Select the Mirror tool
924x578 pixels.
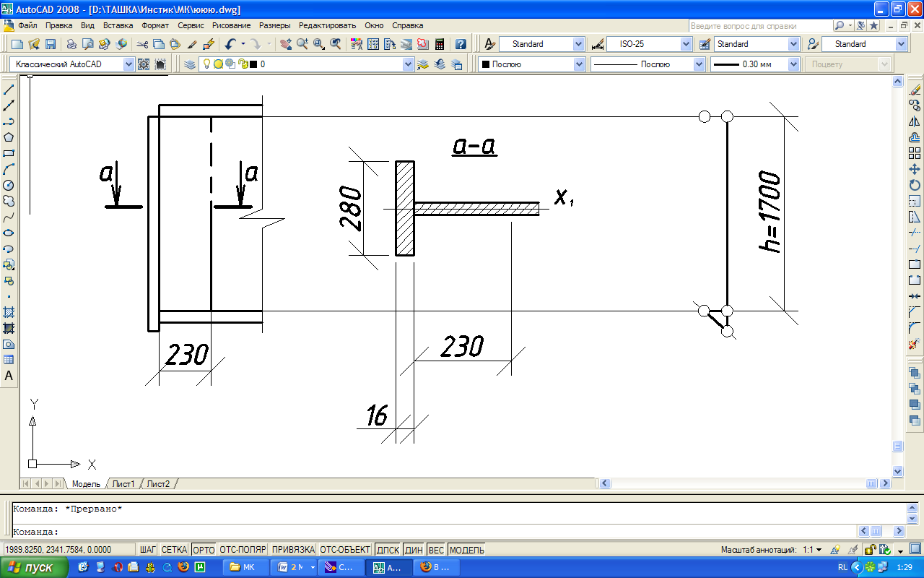pyautogui.click(x=915, y=121)
